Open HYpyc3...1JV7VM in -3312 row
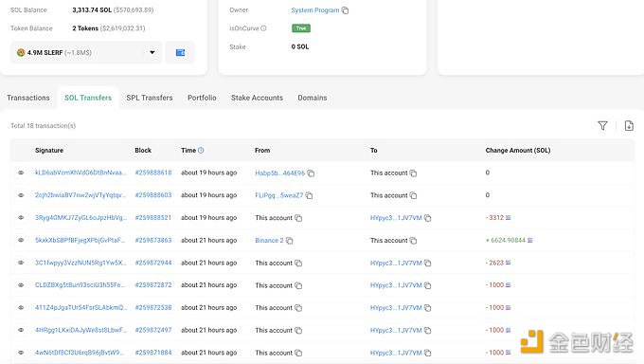644x364 pixels. tap(396, 218)
